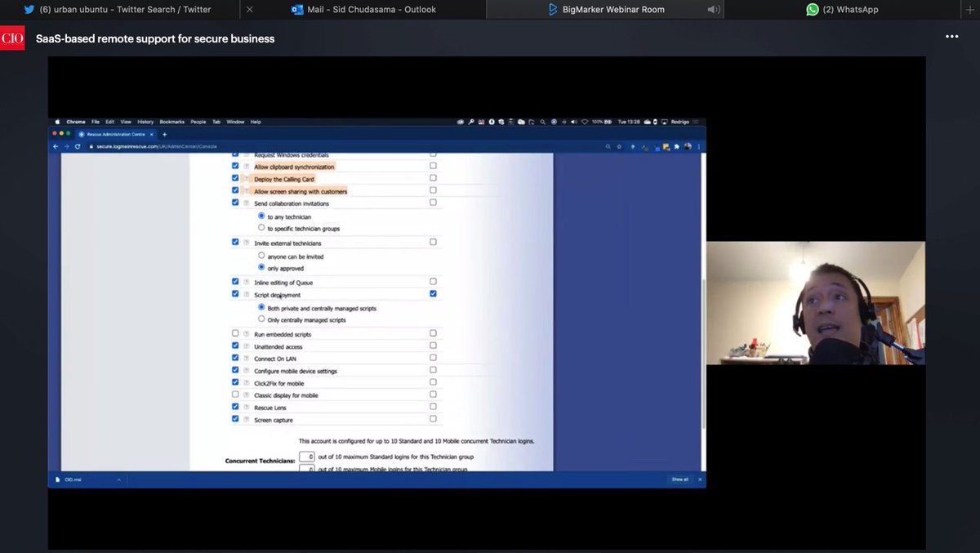Open new tab in shared Chrome window
Image resolution: width=980 pixels, height=553 pixels.
click(x=164, y=134)
